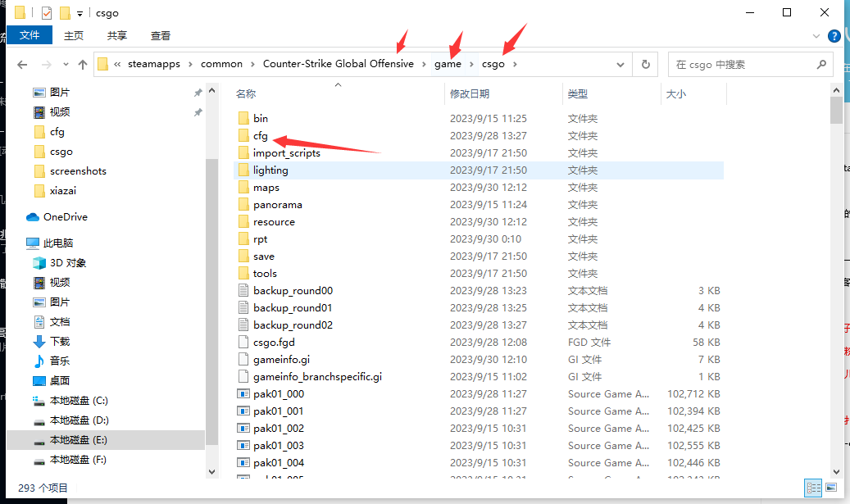This screenshot has width=850, height=504.
Task: Select the maps folder
Action: click(x=266, y=188)
